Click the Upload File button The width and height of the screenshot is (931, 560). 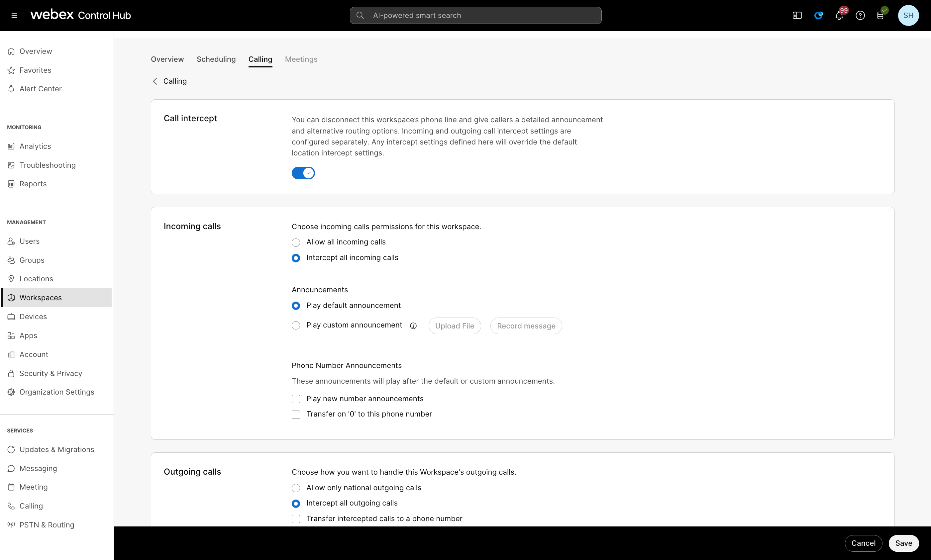pos(454,326)
